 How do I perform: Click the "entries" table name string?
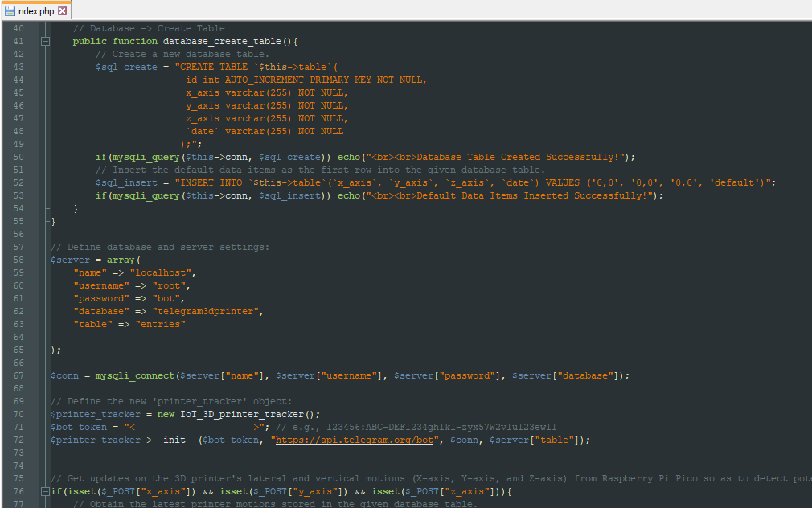(161, 324)
